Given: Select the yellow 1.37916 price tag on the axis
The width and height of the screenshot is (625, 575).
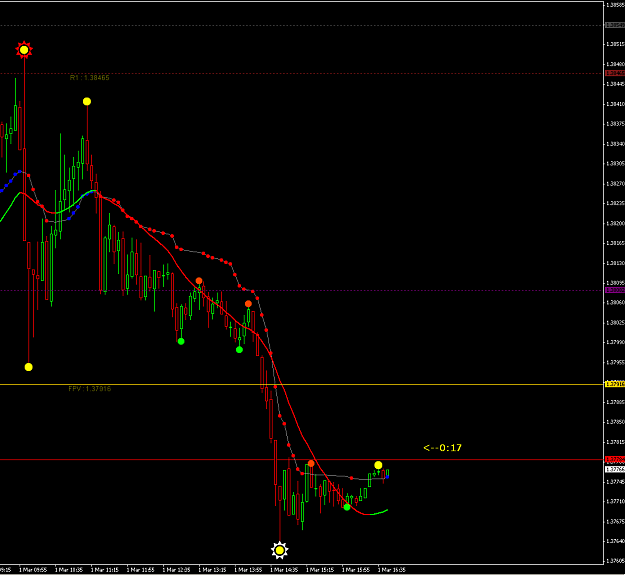Looking at the screenshot, I should click(x=615, y=384).
